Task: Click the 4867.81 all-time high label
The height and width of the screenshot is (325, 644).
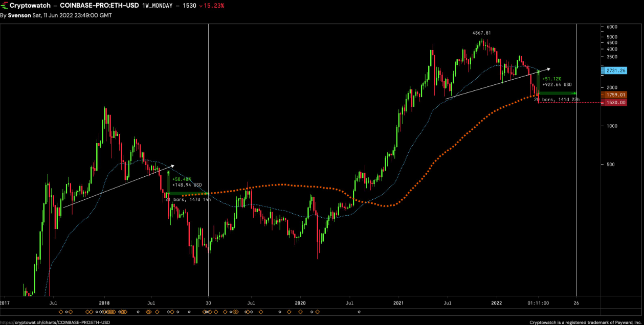Action: [481, 33]
